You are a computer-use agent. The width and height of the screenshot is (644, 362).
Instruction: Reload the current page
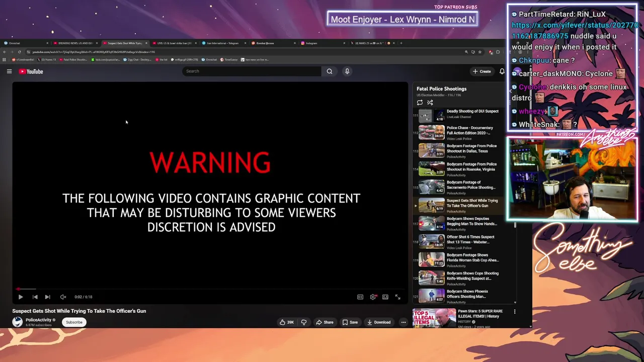point(20,52)
